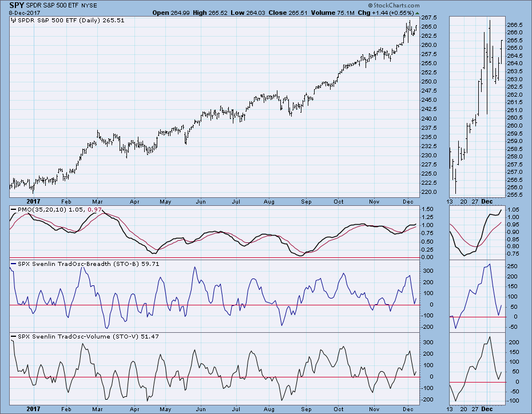
Task: Click the 266.5 label in zoom panel
Action: point(515,25)
